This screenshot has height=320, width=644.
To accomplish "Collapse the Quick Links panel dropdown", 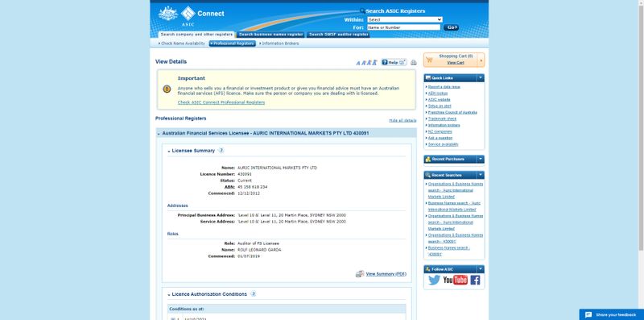I will [x=480, y=77].
